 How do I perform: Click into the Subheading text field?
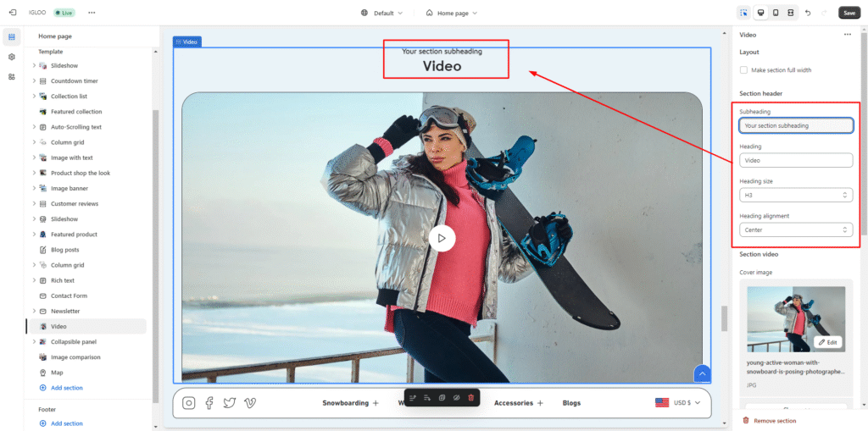click(795, 125)
